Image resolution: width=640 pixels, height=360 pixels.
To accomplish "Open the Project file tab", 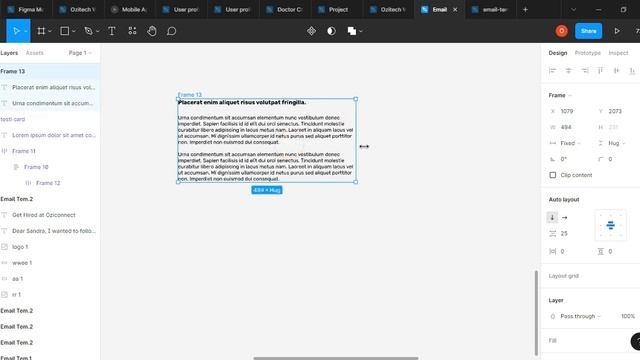I will [x=337, y=9].
